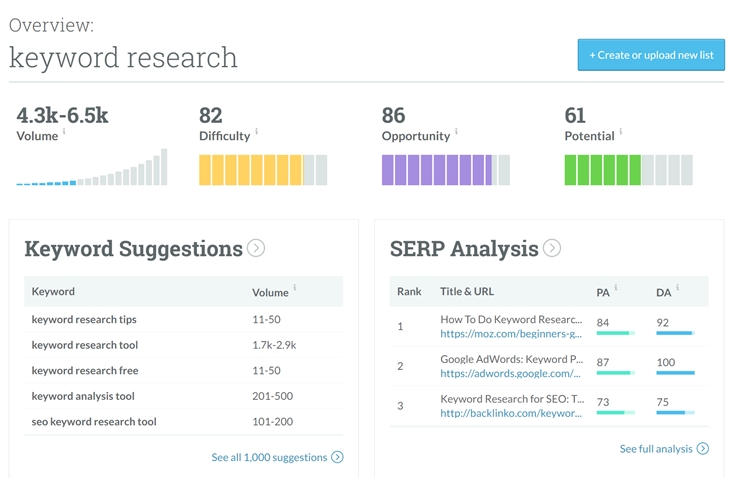Click info icon next to Opportunity score
The image size is (750, 479).
tap(457, 132)
